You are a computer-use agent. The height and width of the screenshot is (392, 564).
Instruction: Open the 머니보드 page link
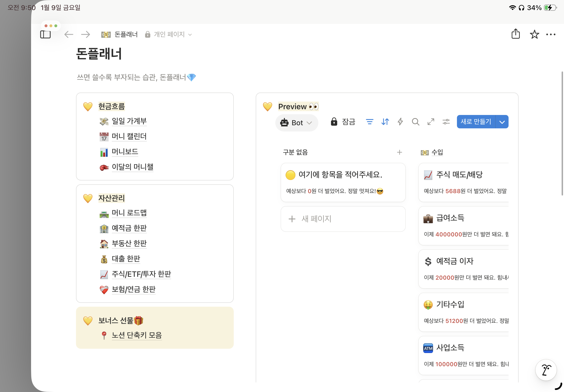click(125, 152)
